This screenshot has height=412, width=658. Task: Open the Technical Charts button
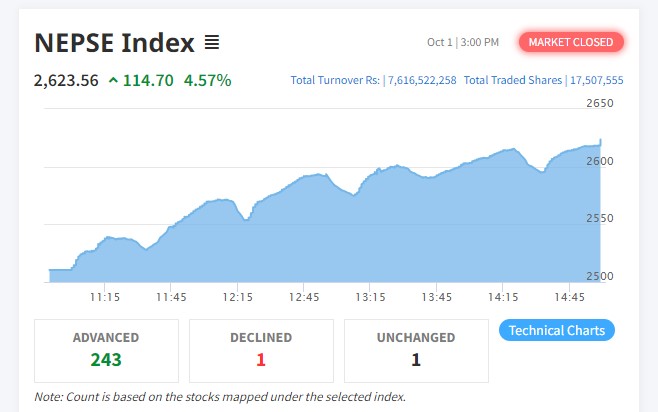coord(557,330)
